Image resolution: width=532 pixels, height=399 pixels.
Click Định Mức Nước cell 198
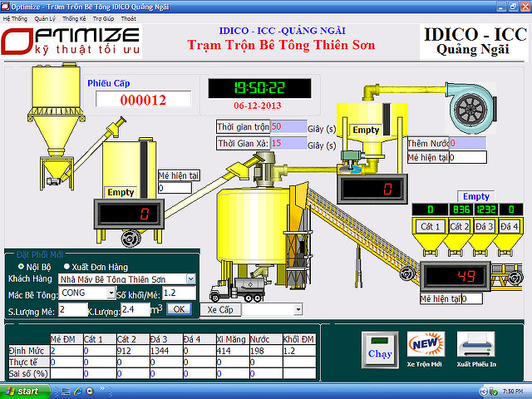point(266,351)
